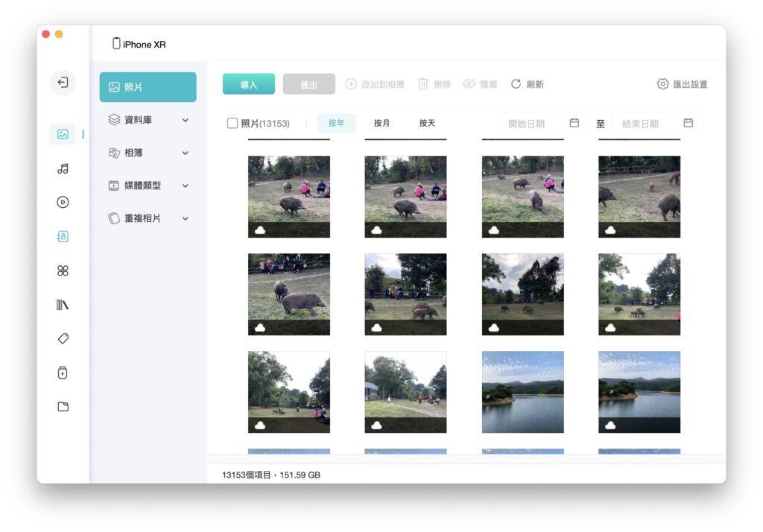Open the video section play icon
Screen dimensions: 763x532
tap(63, 202)
